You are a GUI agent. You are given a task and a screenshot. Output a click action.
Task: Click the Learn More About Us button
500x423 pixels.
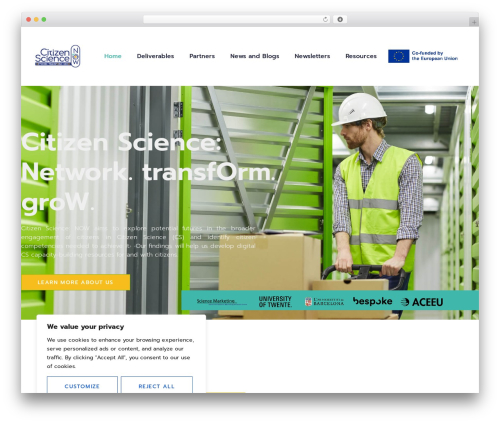point(76,282)
